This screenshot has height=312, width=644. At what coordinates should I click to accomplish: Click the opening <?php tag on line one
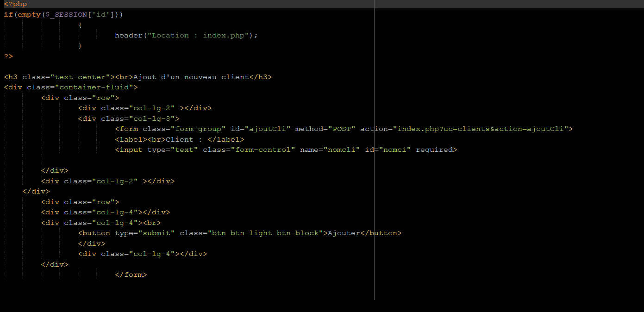pos(15,4)
